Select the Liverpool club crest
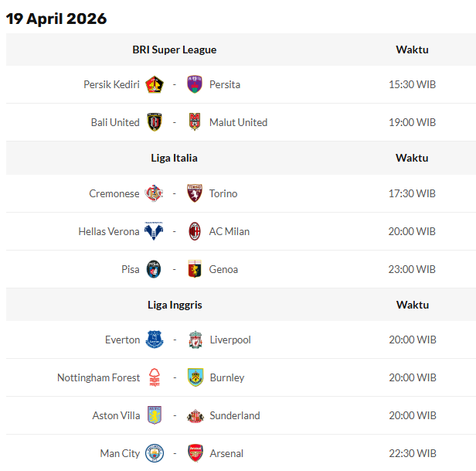Screen dimensions: 476x471 (195, 340)
